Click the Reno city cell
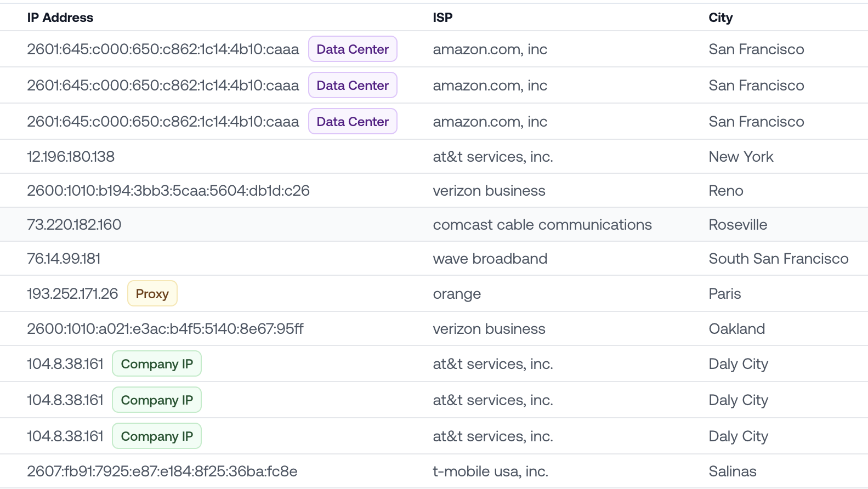This screenshot has height=489, width=868. (x=725, y=191)
